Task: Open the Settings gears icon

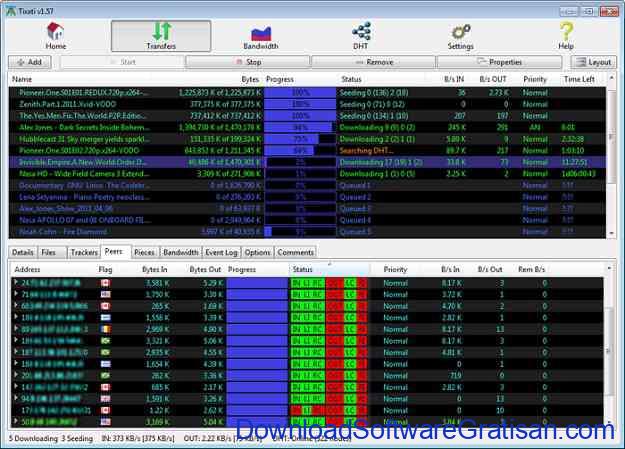Action: click(x=460, y=32)
